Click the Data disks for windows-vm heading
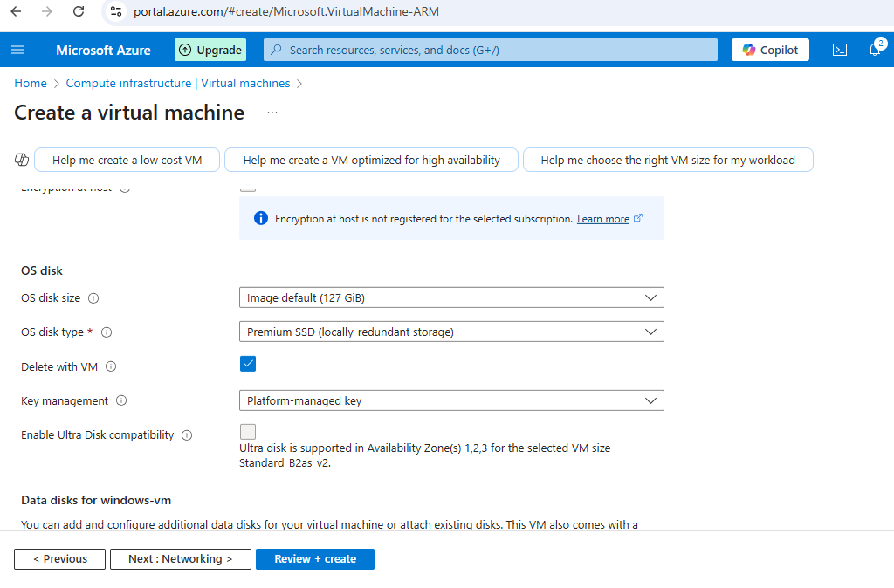Image resolution: width=894 pixels, height=588 pixels. (96, 500)
